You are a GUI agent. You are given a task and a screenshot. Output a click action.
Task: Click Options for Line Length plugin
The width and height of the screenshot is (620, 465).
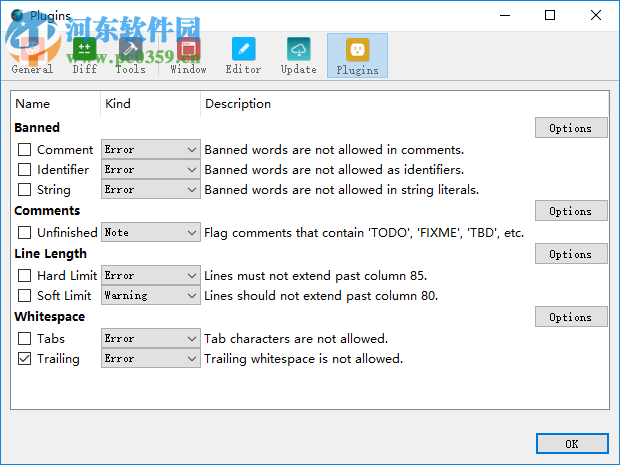(571, 254)
